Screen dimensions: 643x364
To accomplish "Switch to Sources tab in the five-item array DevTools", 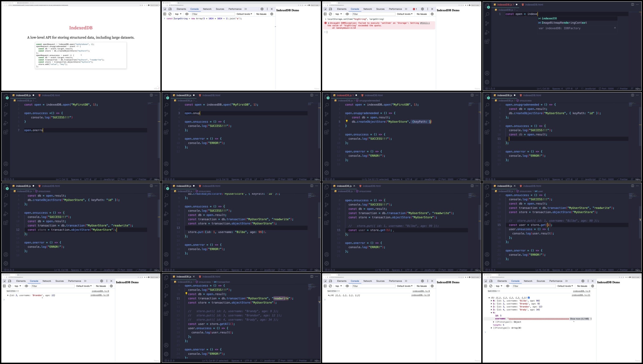I will pyautogui.click(x=541, y=281).
